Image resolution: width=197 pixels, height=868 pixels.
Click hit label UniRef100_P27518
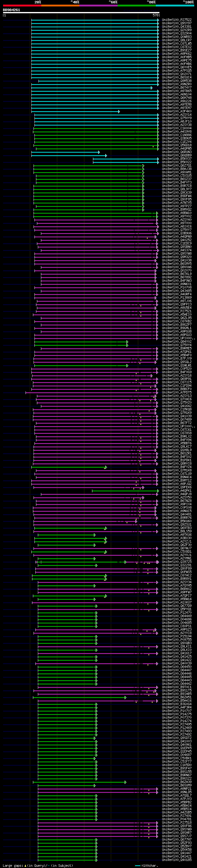pyautogui.click(x=177, y=822)
